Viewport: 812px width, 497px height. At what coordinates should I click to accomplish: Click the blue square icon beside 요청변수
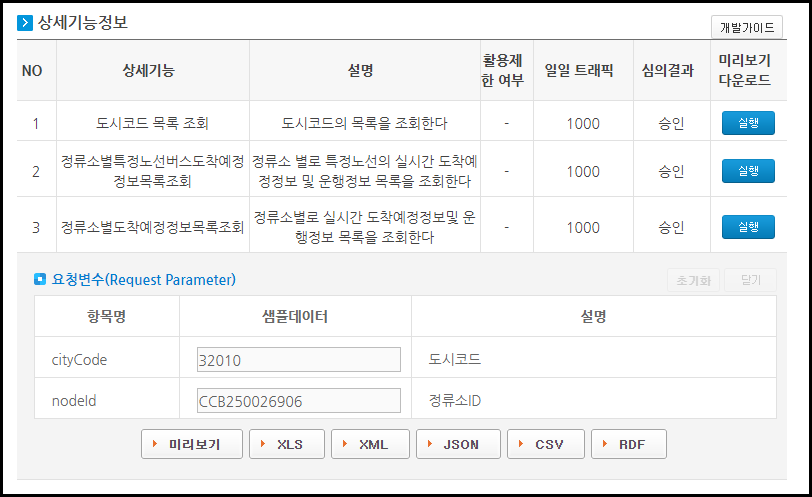[x=40, y=280]
